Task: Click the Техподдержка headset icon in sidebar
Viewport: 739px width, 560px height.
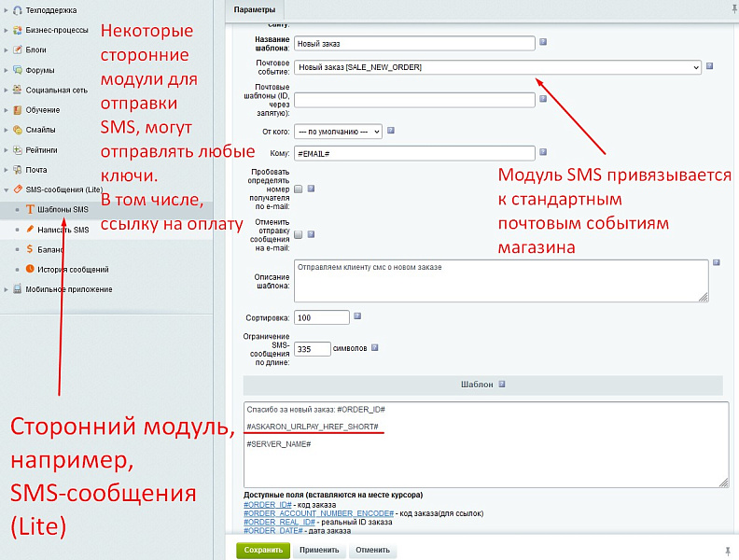Action: 18,9
